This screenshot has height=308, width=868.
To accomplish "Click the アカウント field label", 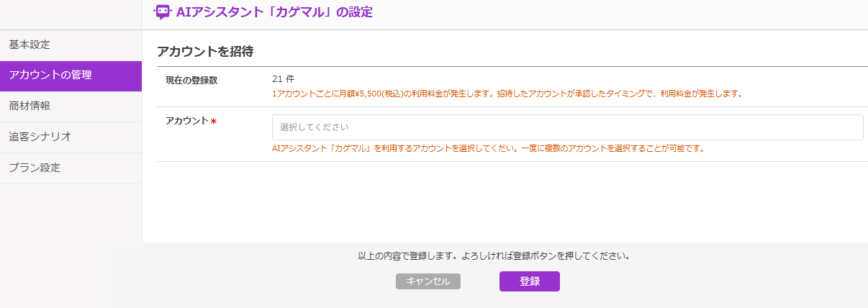I will (187, 121).
